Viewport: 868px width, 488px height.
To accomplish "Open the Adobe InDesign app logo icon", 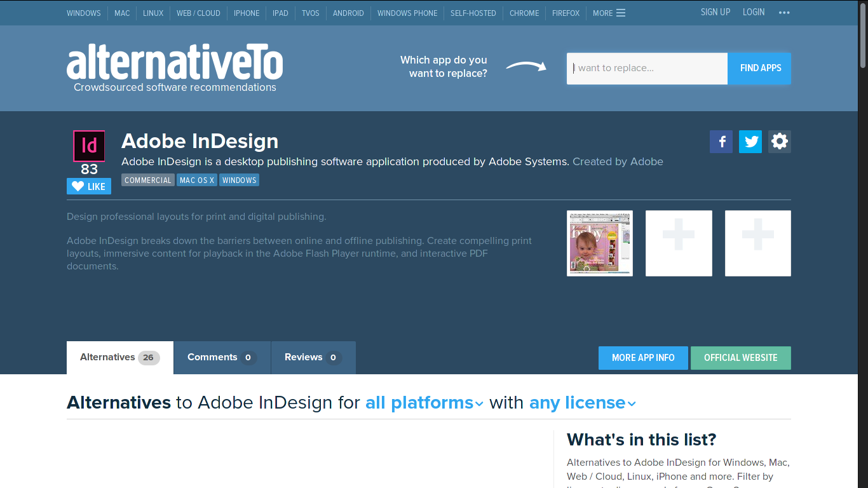I will (89, 146).
